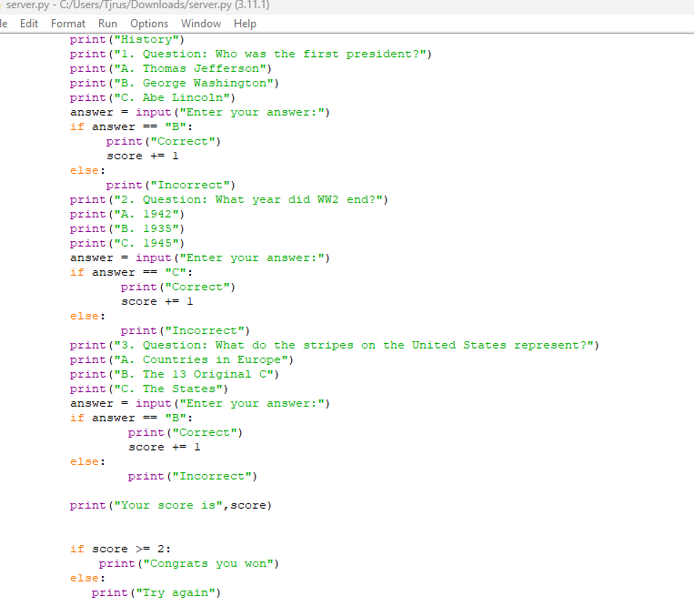This screenshot has height=616, width=694.
Task: Open the Help menu
Action: coord(245,24)
